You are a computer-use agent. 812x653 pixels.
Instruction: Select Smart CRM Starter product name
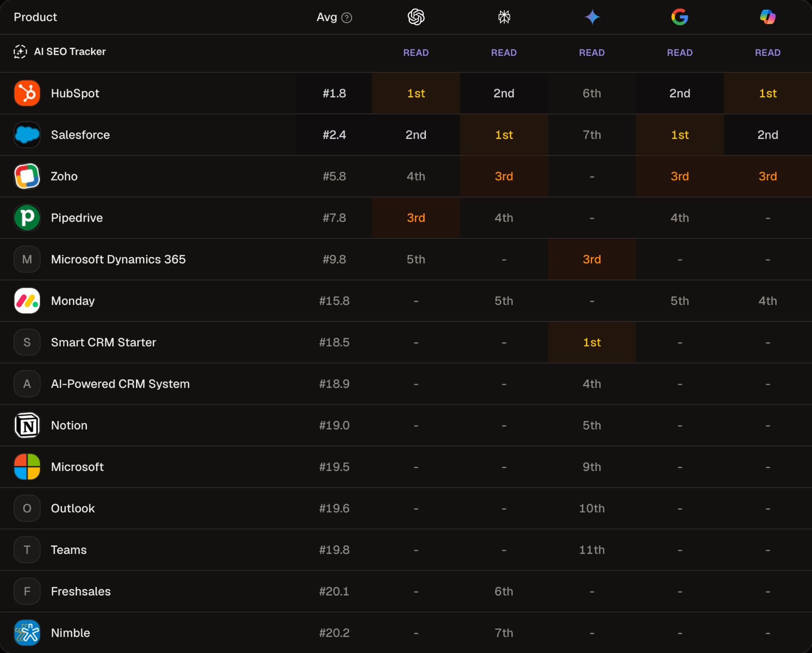(x=103, y=342)
